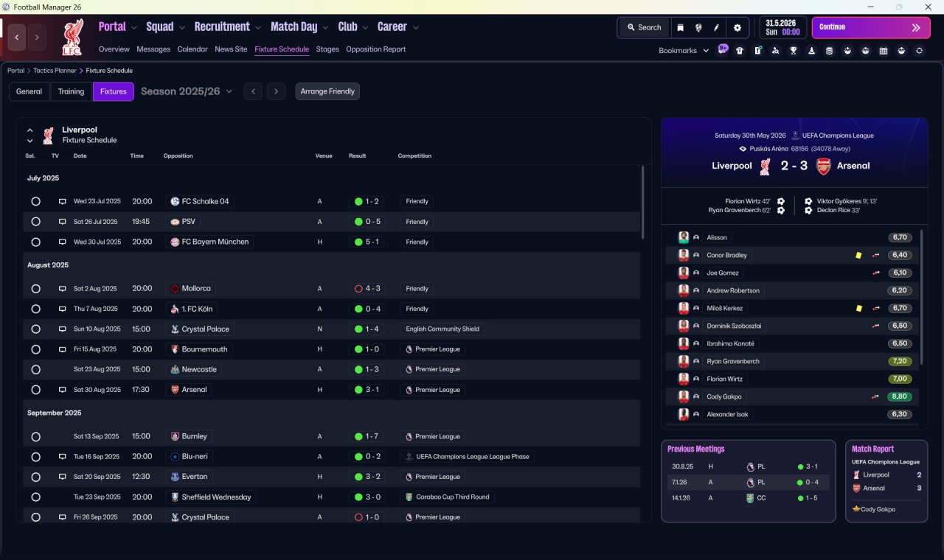Switch to the Overview tab
Viewport: 944px width, 560px height.
tap(114, 49)
